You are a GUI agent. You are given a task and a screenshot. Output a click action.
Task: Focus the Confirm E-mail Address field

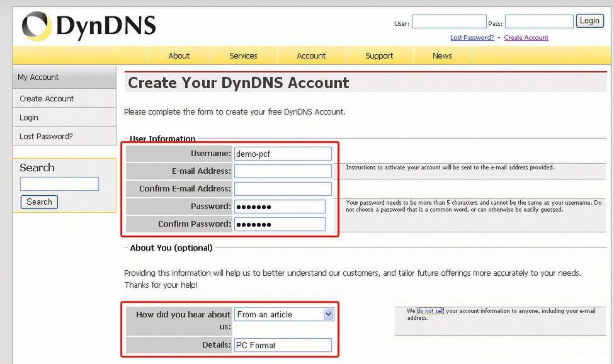[283, 189]
